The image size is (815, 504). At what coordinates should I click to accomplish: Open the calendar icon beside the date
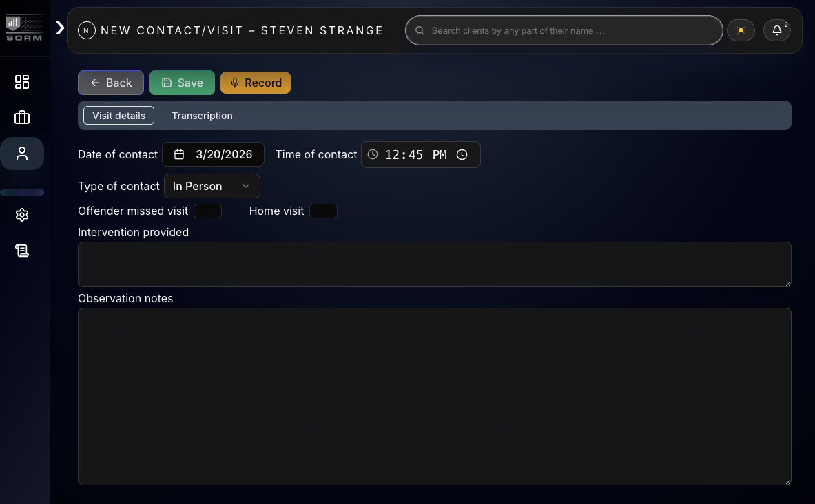[178, 154]
